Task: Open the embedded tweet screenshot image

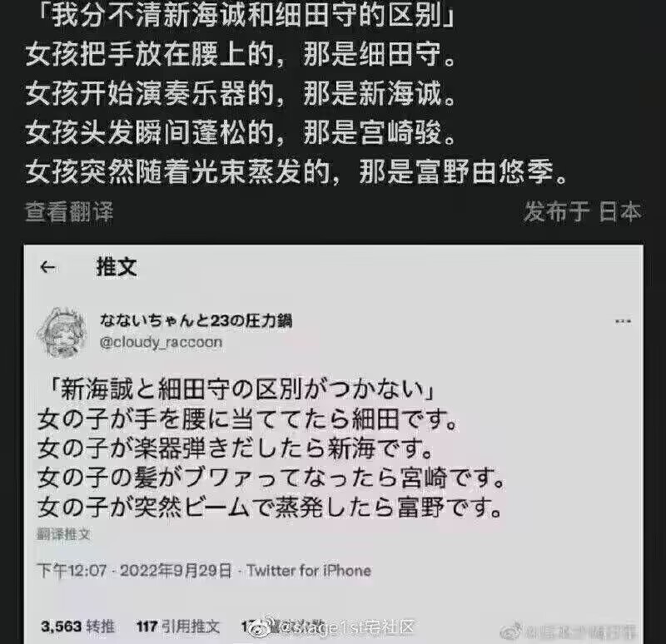Action: 334,444
